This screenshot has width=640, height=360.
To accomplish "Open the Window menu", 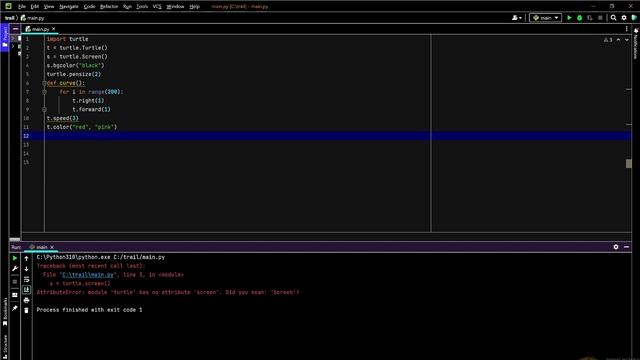I will coord(176,7).
